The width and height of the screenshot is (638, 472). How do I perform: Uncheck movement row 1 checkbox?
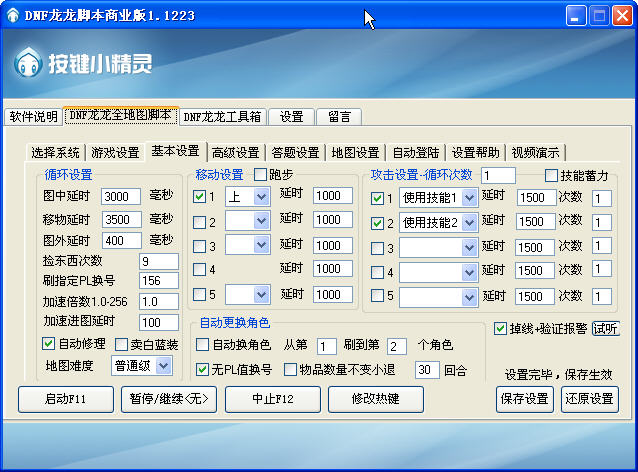point(199,197)
